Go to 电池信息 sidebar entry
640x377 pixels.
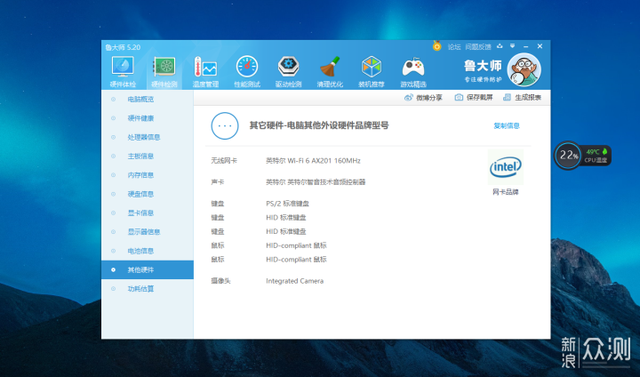click(x=141, y=251)
